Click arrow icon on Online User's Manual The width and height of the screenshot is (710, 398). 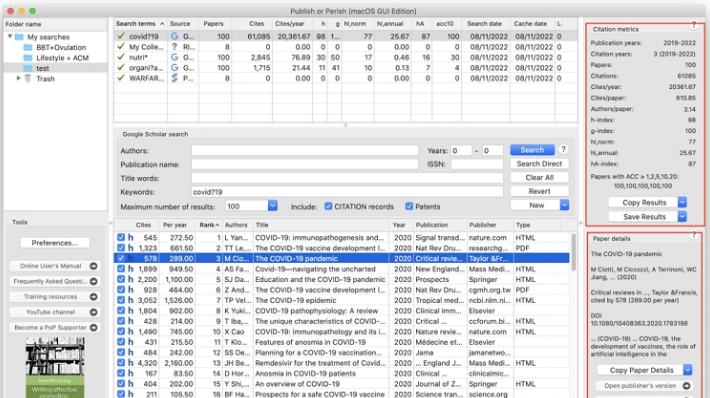point(94,266)
